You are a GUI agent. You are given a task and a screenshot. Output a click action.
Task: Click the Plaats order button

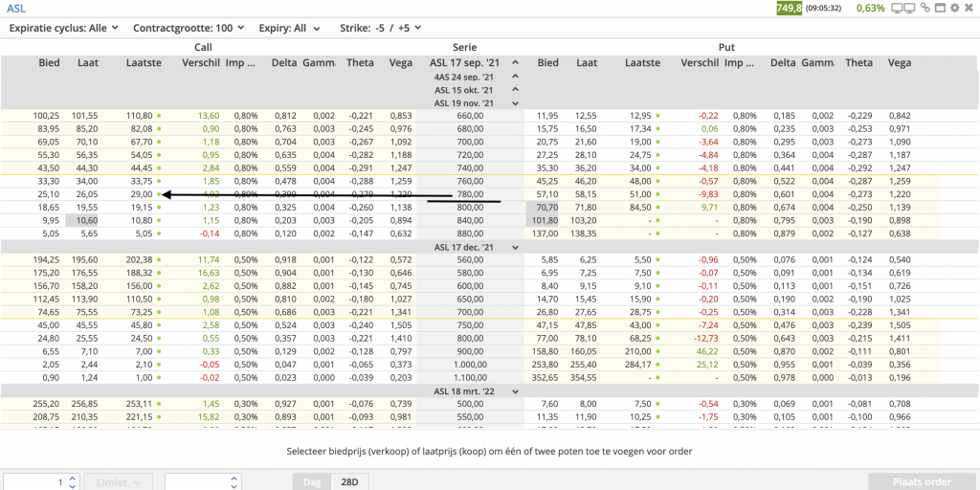point(923,481)
